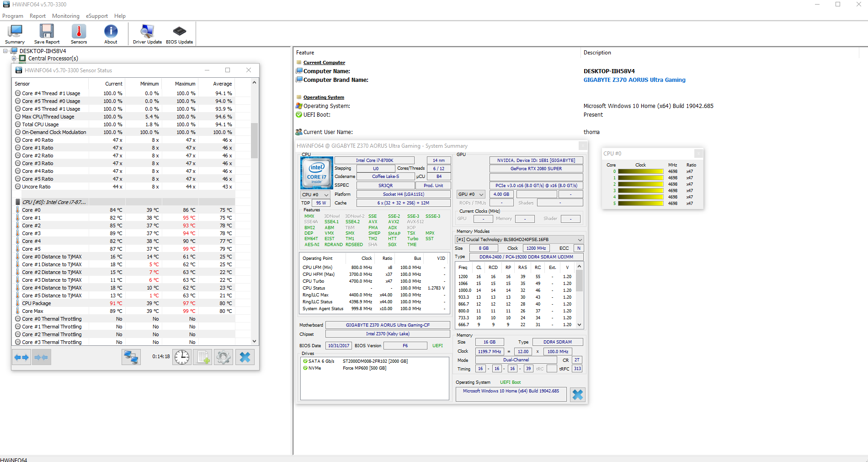The width and height of the screenshot is (868, 462).
Task: Click the Core Max thermometer icon
Action: tap(18, 311)
